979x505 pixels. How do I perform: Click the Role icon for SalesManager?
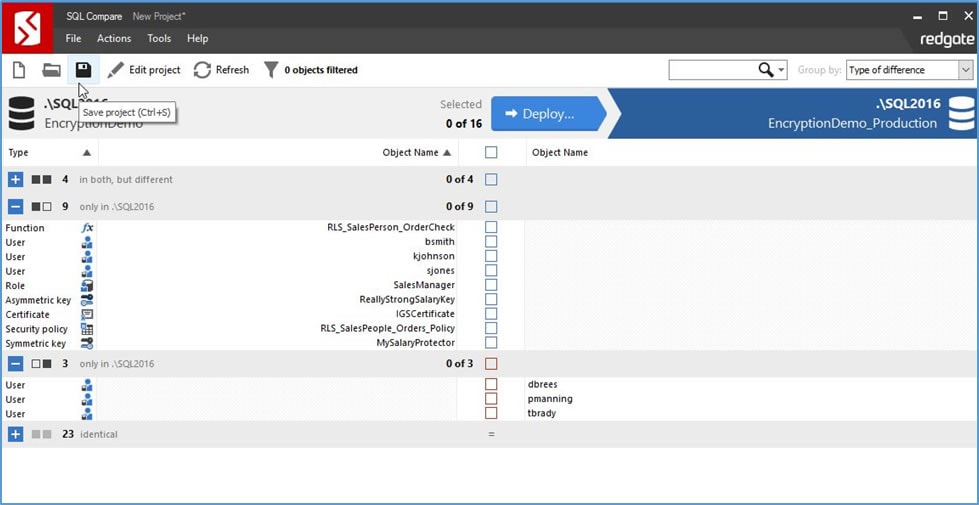click(x=87, y=285)
